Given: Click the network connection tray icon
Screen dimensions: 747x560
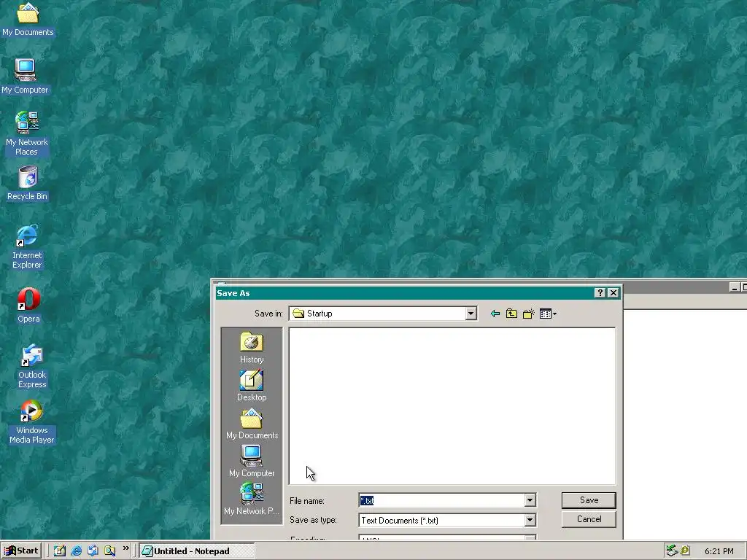Looking at the screenshot, I should point(672,551).
